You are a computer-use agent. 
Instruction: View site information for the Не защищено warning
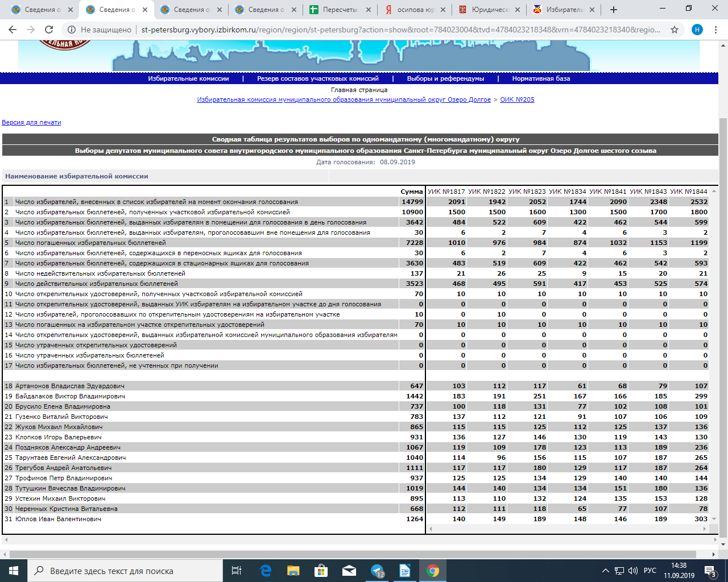(100, 30)
